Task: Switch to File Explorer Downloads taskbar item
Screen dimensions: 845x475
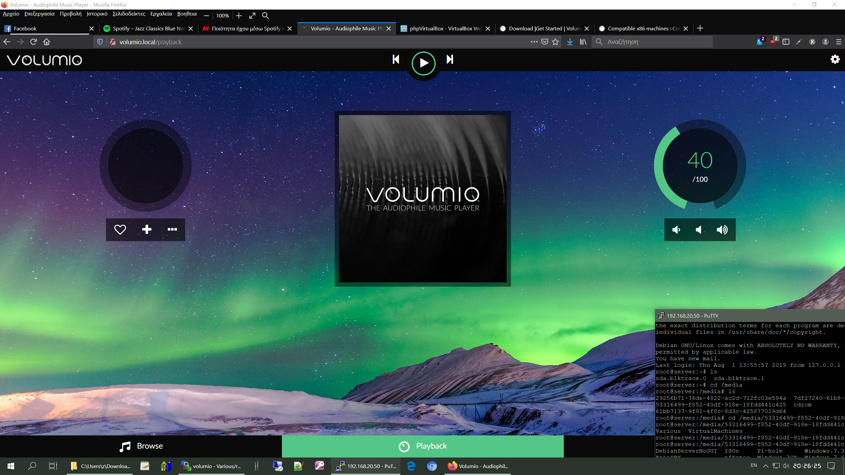Action: click(100, 466)
